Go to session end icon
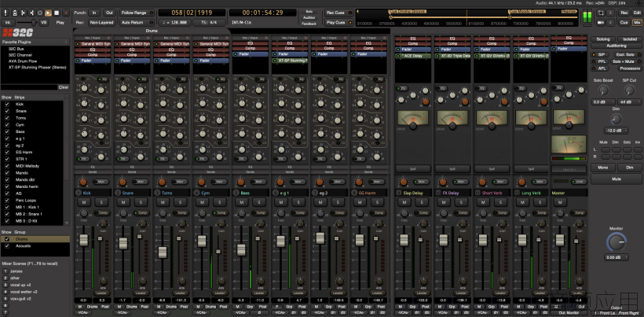 31,13
